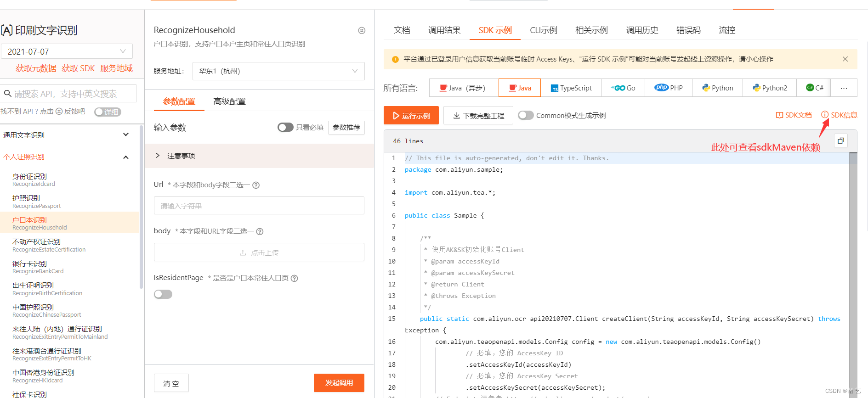Click 清空 button
Viewport: 868px width, 398px height.
171,383
